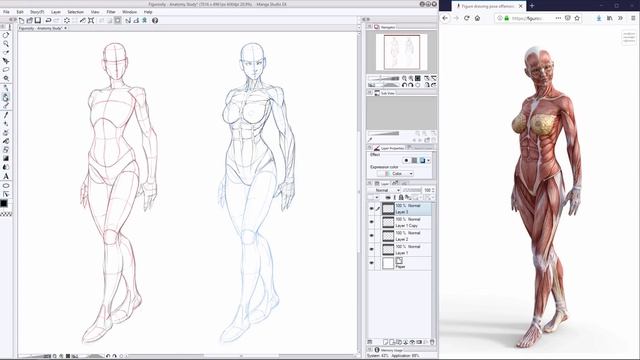
Task: Select the Lasso selection tool
Action: click(6, 70)
